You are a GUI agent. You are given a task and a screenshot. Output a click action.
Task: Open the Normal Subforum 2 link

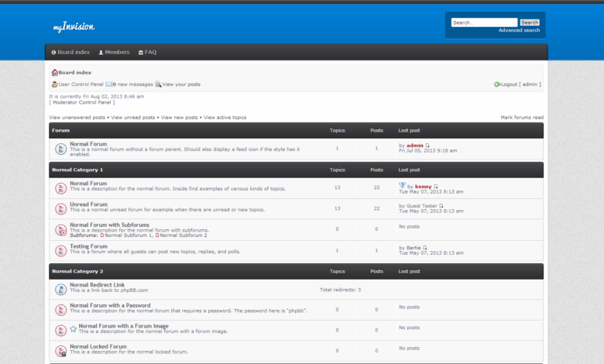click(184, 235)
